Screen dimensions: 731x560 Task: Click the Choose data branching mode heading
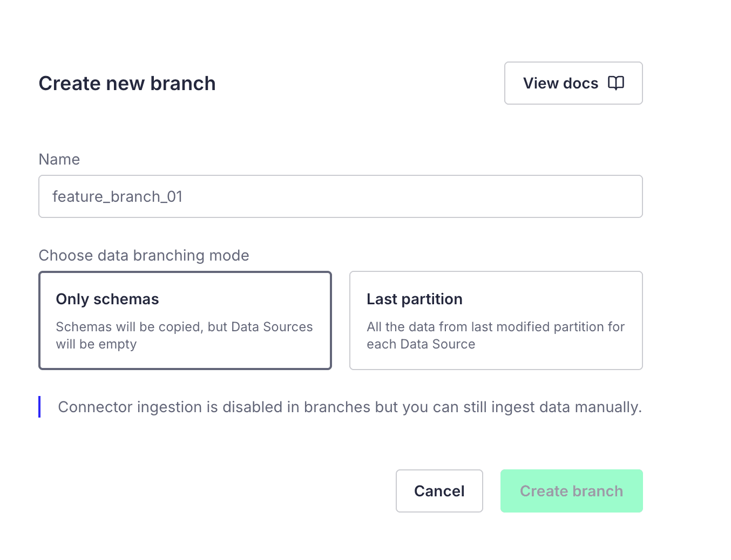(144, 255)
